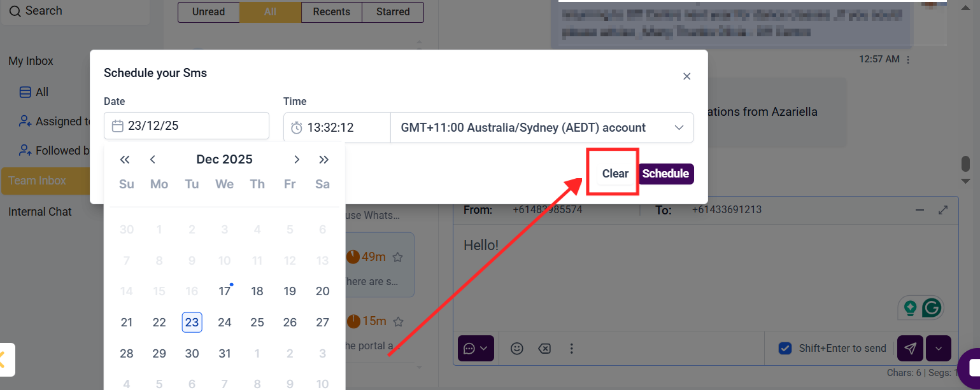
Task: Switch to the Starred tab
Action: click(x=392, y=12)
